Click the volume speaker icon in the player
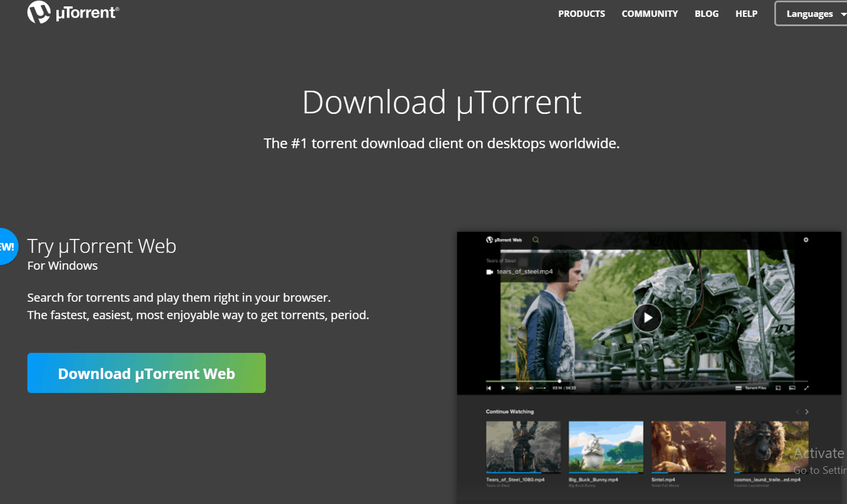 [531, 388]
